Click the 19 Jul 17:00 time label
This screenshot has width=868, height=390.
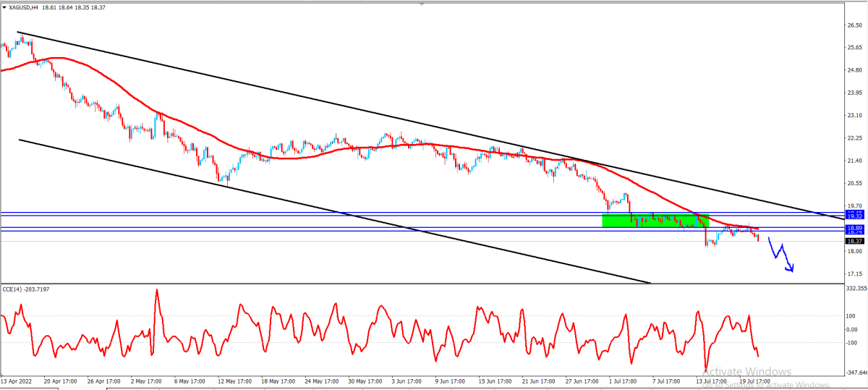click(753, 381)
